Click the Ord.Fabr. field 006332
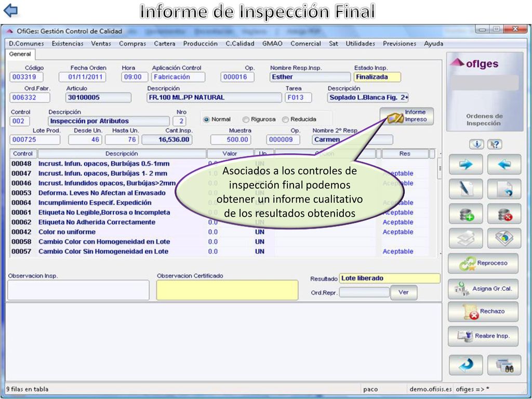The image size is (532, 399). [x=30, y=97]
